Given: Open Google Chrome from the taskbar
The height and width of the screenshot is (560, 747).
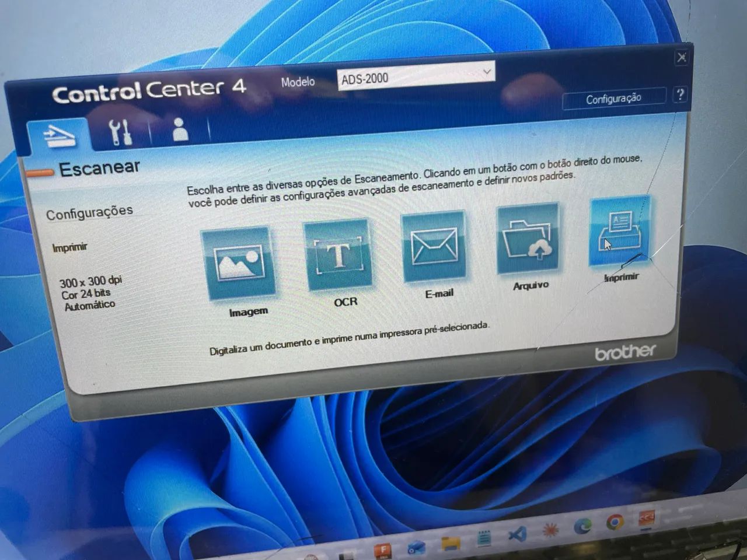Looking at the screenshot, I should [615, 522].
